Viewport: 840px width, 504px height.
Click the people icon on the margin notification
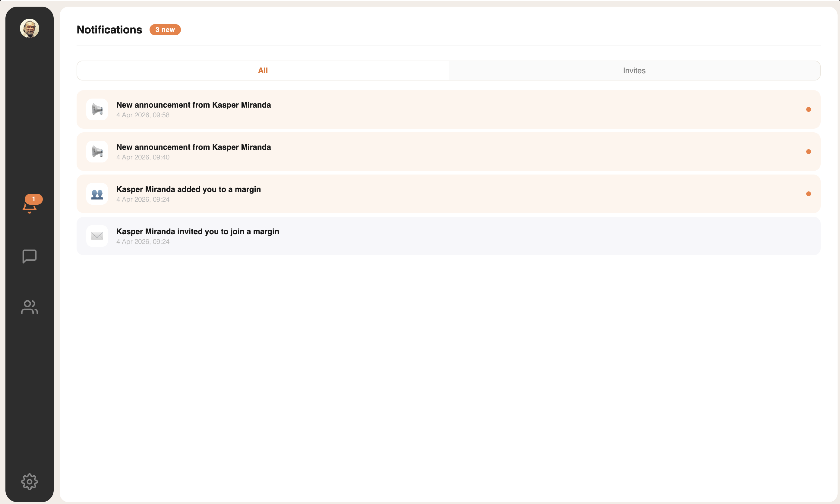click(97, 194)
